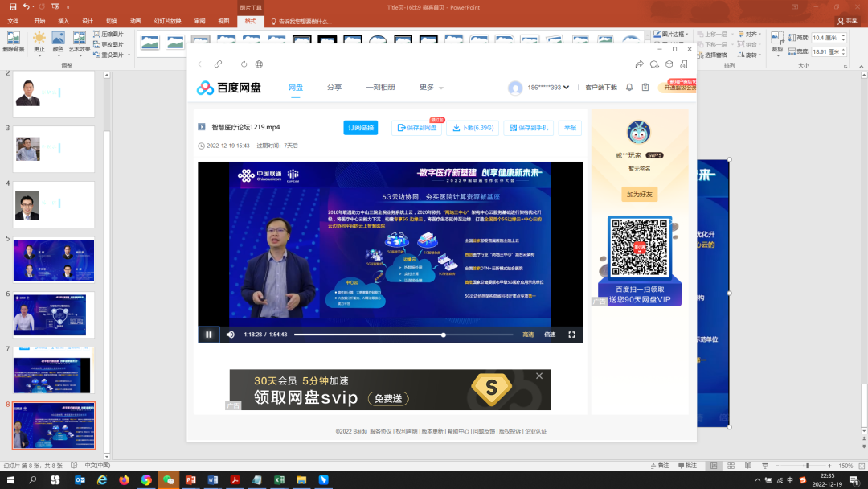868x489 pixels.
Task: Refresh the Baidu Netdisk page
Action: (x=244, y=64)
